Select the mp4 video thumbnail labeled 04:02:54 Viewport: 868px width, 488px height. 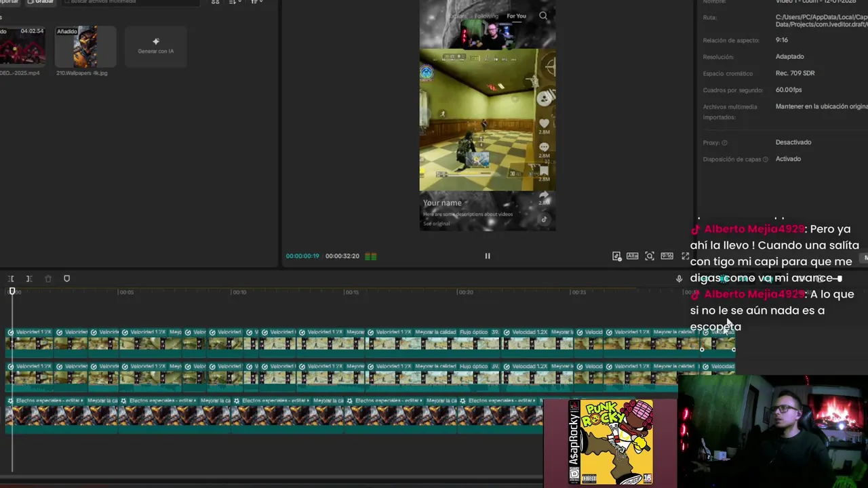tap(22, 47)
